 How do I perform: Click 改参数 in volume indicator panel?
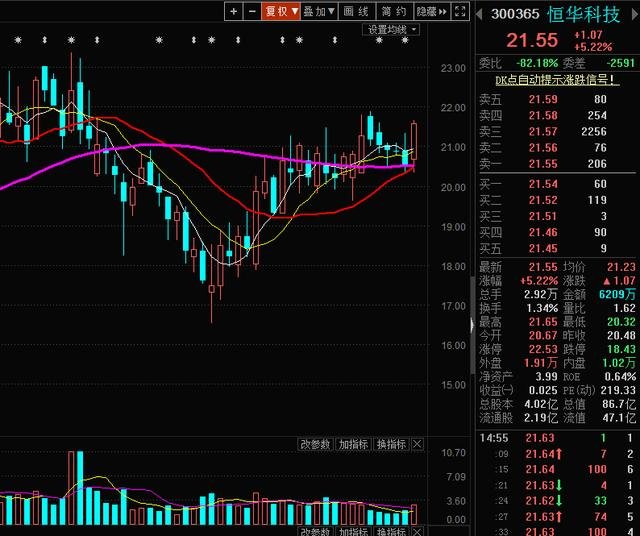click(x=316, y=444)
